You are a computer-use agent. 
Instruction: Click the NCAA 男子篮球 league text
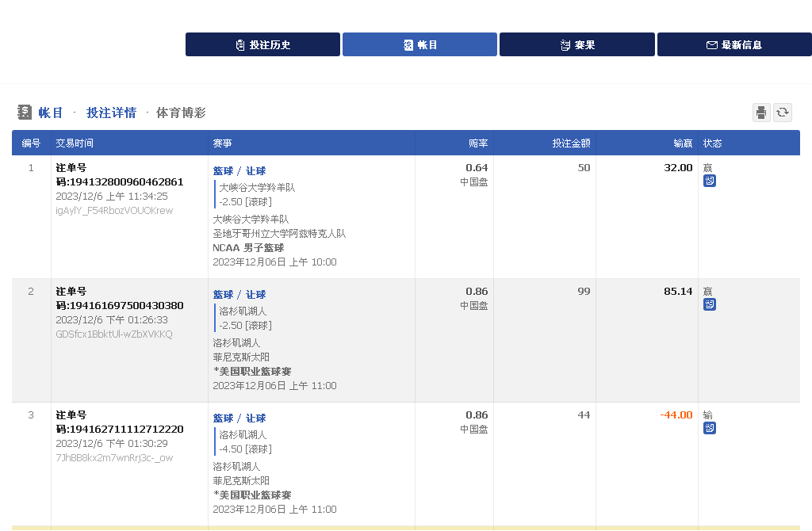pos(248,248)
